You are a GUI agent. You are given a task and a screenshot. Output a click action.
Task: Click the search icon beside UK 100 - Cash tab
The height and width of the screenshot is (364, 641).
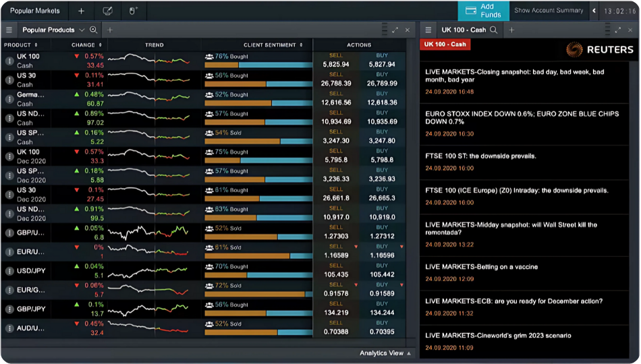click(x=494, y=30)
